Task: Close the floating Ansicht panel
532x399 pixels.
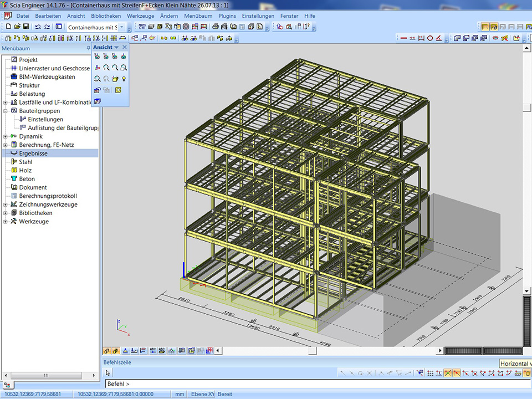Action: point(125,48)
